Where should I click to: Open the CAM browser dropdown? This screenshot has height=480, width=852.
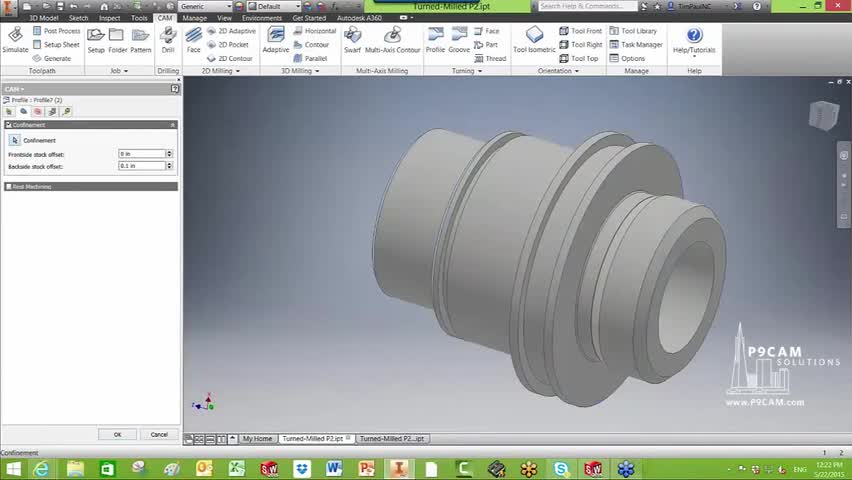tap(14, 89)
